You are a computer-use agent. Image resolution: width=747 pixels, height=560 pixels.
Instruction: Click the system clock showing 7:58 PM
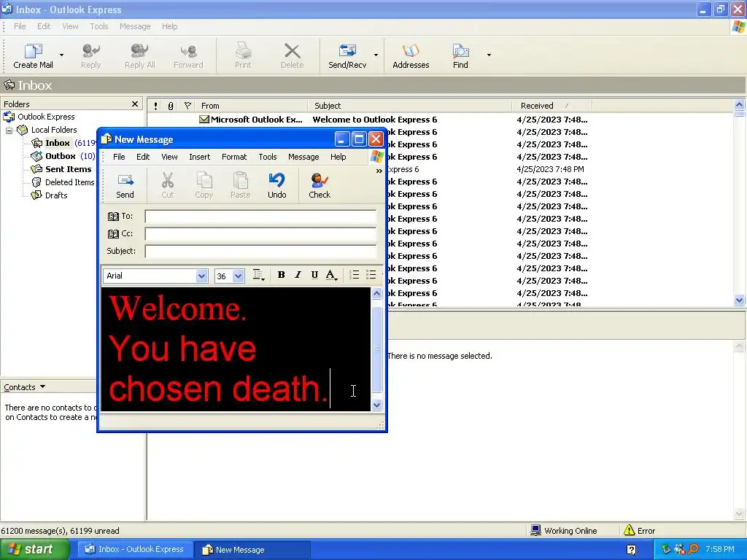pos(720,550)
